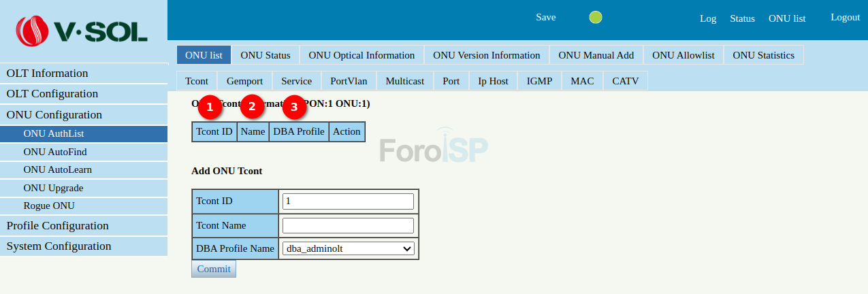Focus the Tcont Name input field
Image resolution: width=868 pixels, height=294 pixels.
pos(348,225)
